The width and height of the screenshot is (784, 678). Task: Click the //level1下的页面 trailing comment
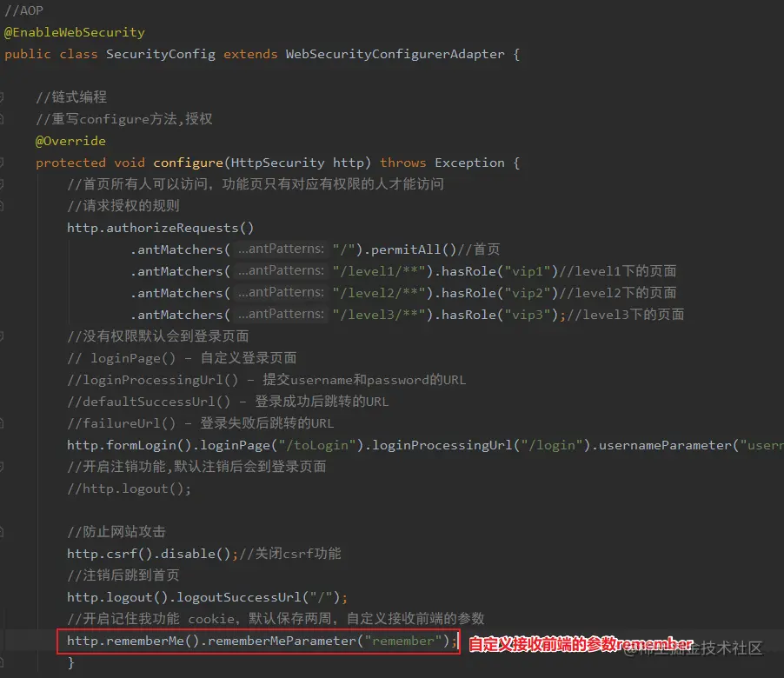[x=617, y=271]
